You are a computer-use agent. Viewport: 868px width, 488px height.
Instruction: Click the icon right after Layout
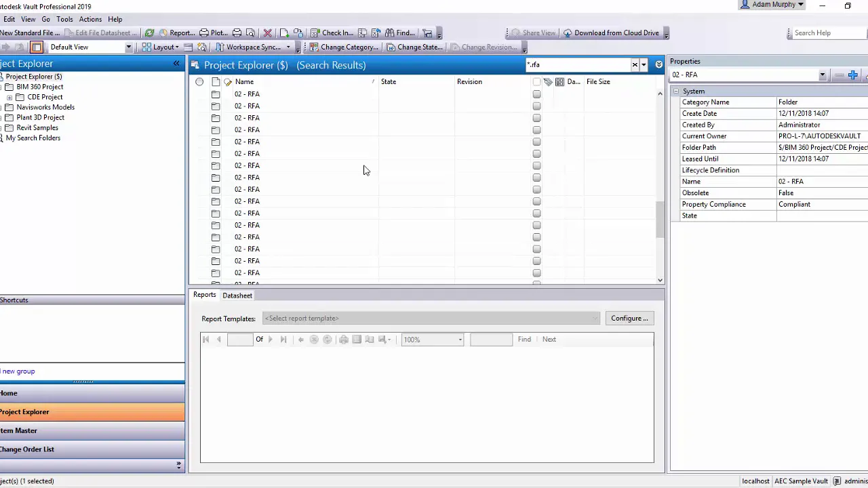tap(189, 47)
